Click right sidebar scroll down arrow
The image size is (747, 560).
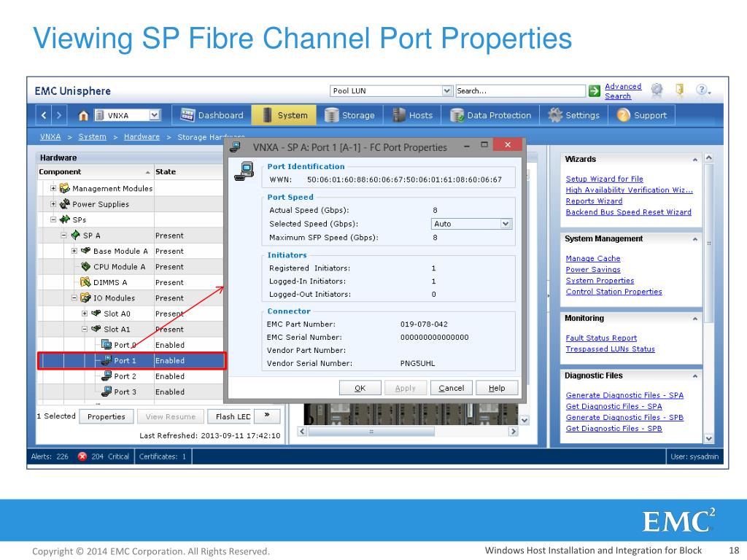pos(708,438)
